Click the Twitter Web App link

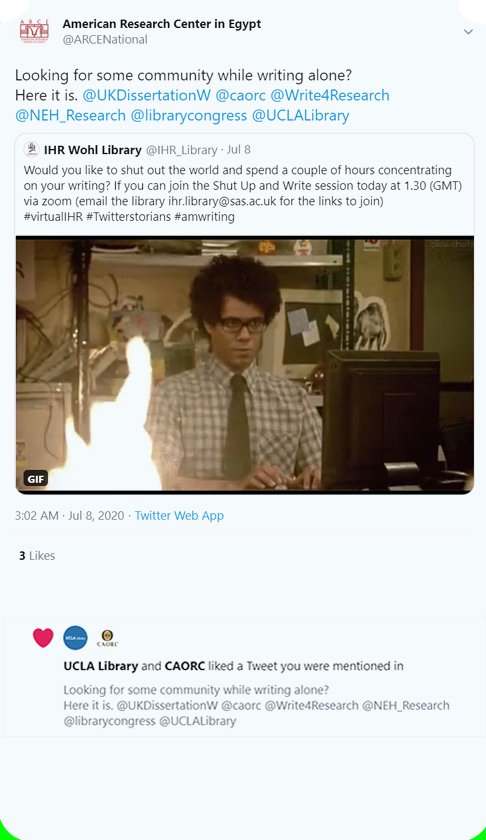[179, 515]
